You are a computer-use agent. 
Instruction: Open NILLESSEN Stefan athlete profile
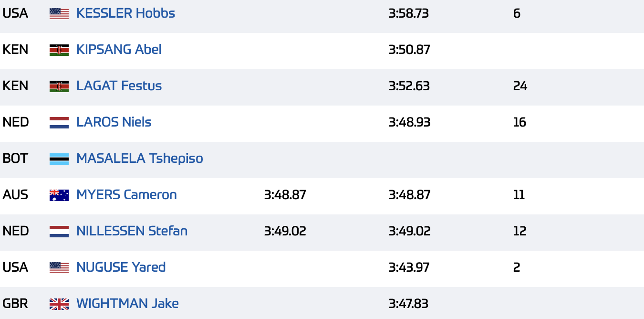(x=132, y=231)
